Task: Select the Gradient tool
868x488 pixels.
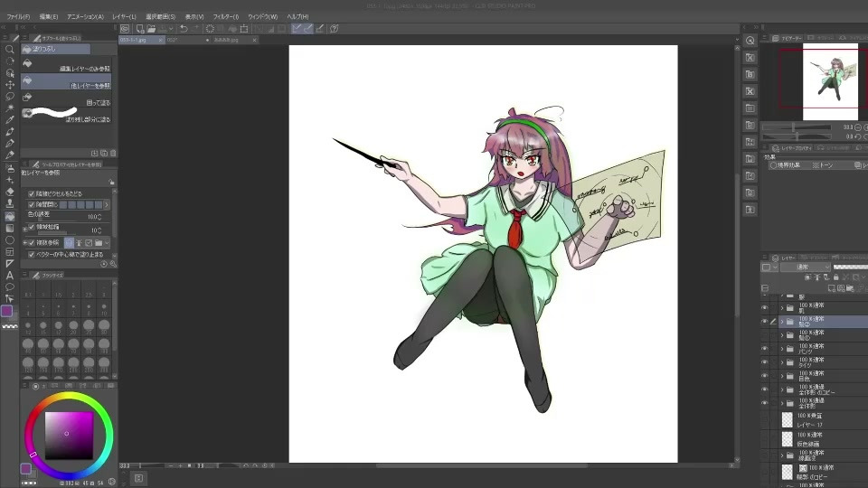Action: (x=9, y=228)
